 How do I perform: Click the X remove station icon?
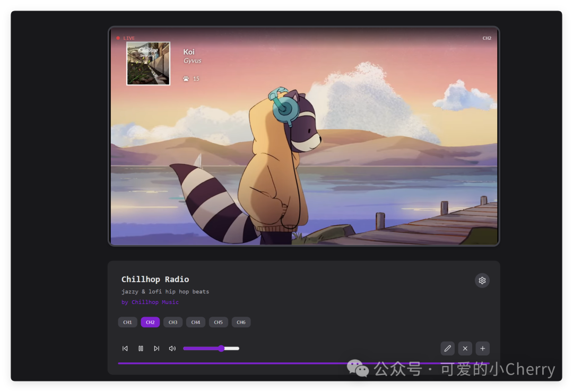click(465, 349)
